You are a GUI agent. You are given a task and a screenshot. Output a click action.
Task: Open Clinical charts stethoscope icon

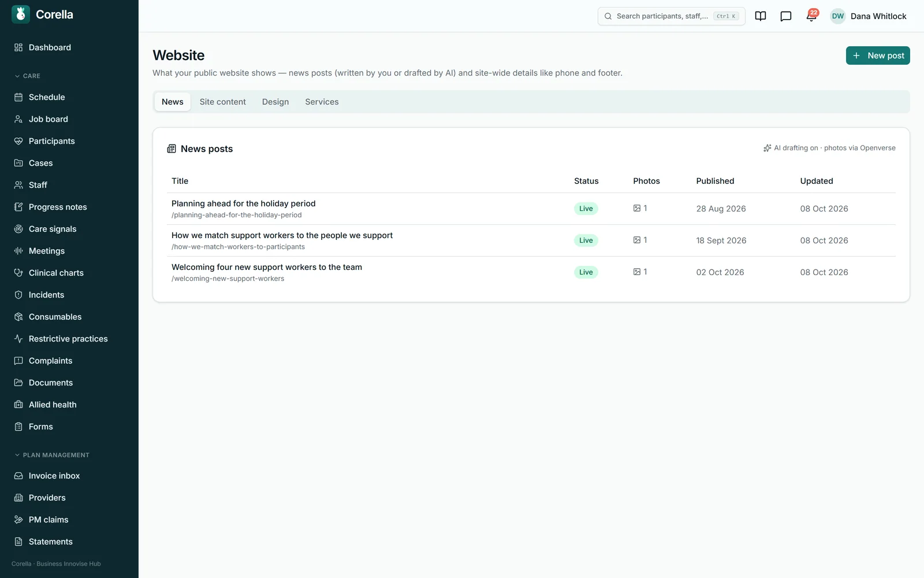tap(18, 273)
